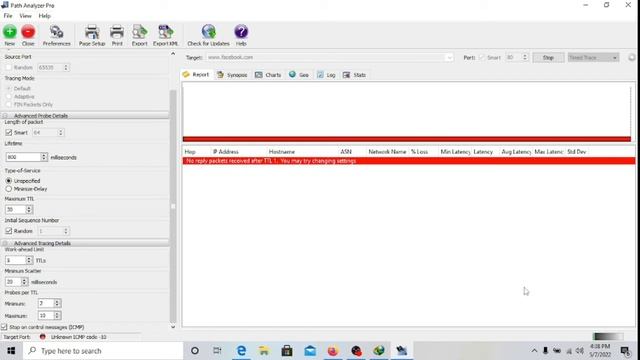
Task: Click settings panel scroll up arrow
Action: [173, 53]
